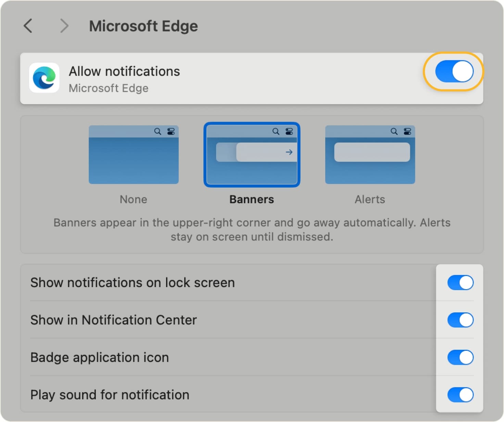Click the arrow inside the Banners notification preview

pos(289,152)
